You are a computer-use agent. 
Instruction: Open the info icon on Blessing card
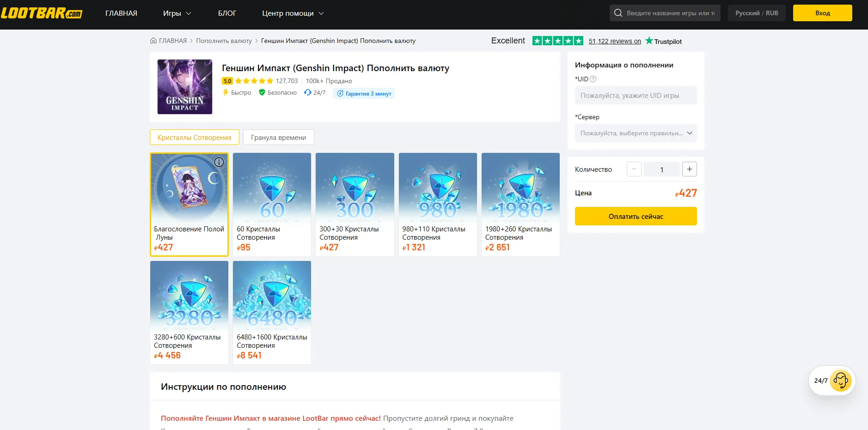click(x=219, y=162)
